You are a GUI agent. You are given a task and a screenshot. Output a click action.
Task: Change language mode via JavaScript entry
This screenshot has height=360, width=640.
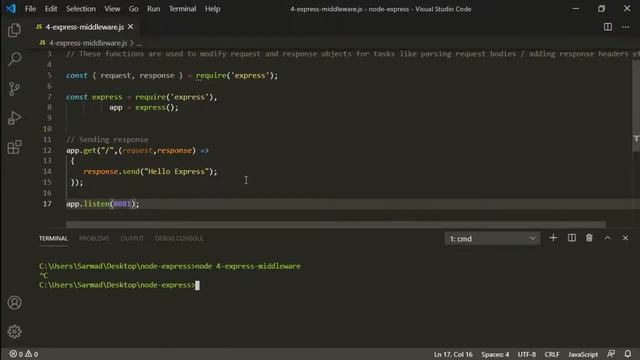click(x=583, y=354)
